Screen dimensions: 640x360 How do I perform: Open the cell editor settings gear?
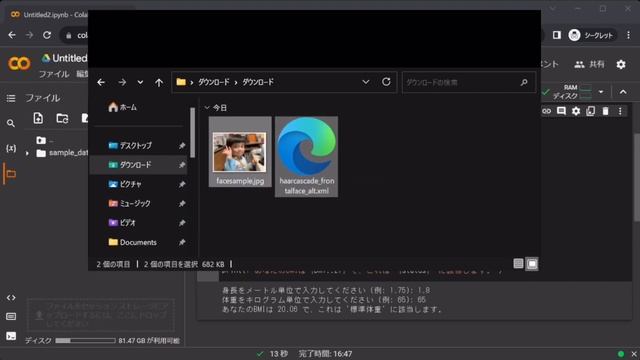tap(576, 111)
